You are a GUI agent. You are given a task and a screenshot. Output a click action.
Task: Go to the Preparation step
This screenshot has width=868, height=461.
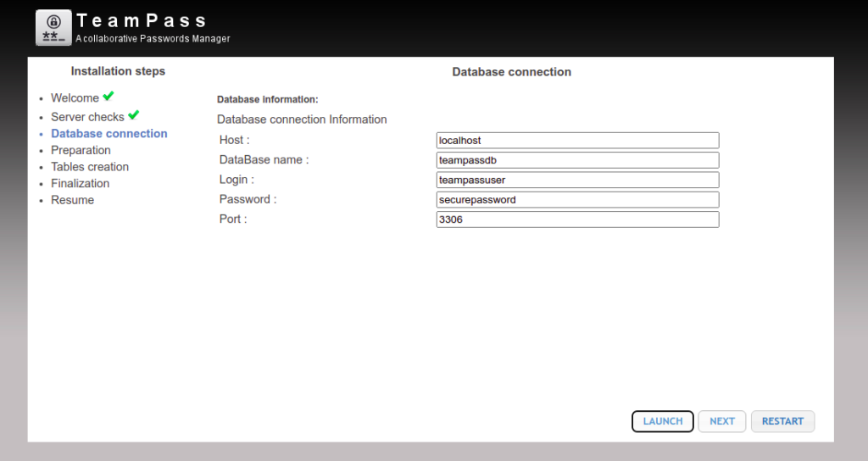(x=81, y=150)
